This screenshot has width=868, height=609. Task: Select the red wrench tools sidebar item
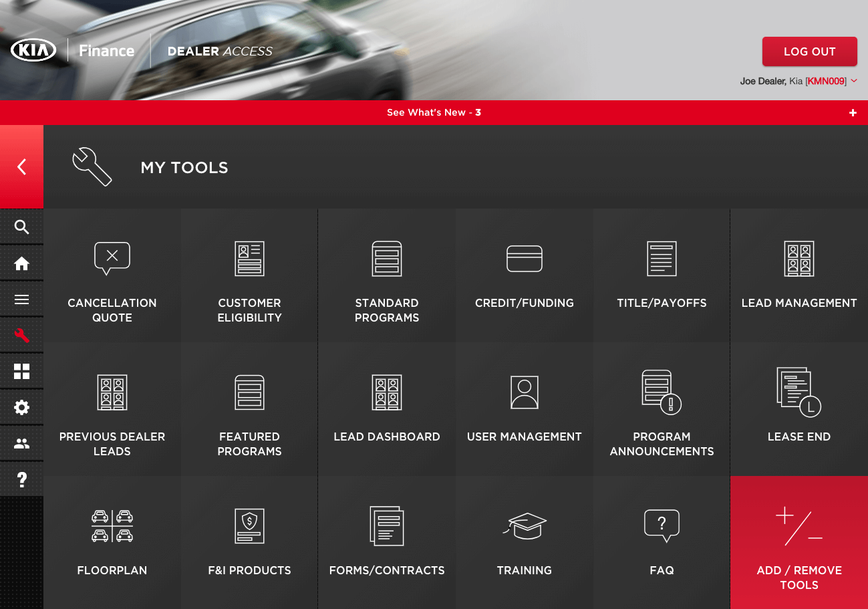tap(22, 336)
